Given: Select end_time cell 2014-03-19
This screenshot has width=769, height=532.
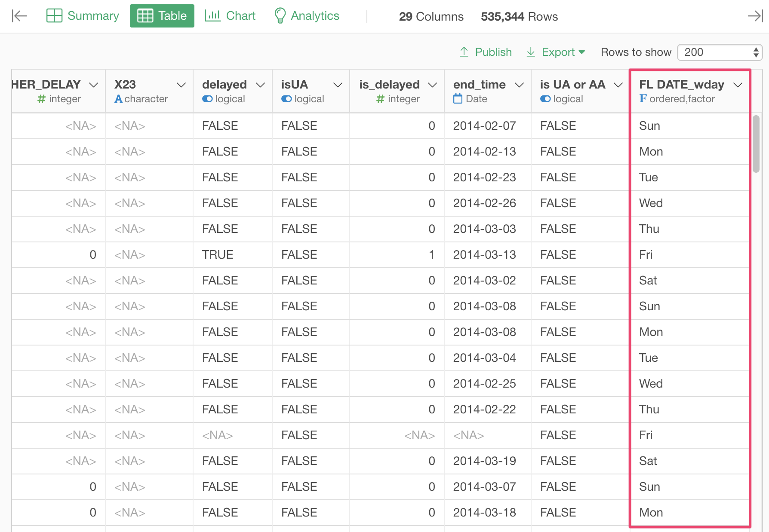Looking at the screenshot, I should point(488,461).
